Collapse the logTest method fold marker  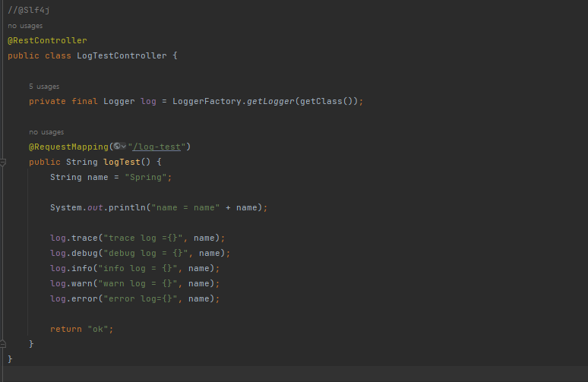[x=2, y=163]
